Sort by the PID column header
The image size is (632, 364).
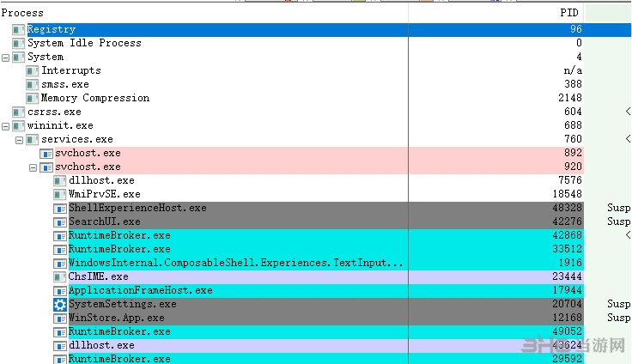(570, 13)
